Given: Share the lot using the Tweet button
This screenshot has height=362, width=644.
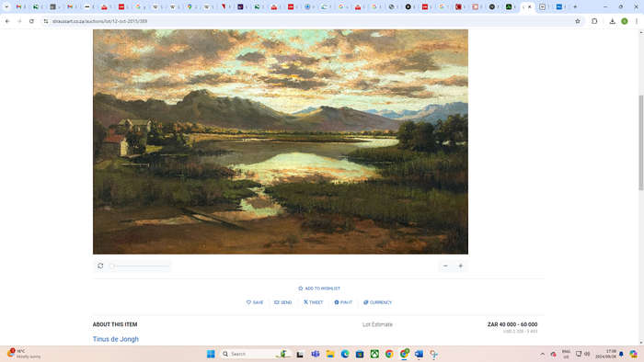Looking at the screenshot, I should coord(313,302).
